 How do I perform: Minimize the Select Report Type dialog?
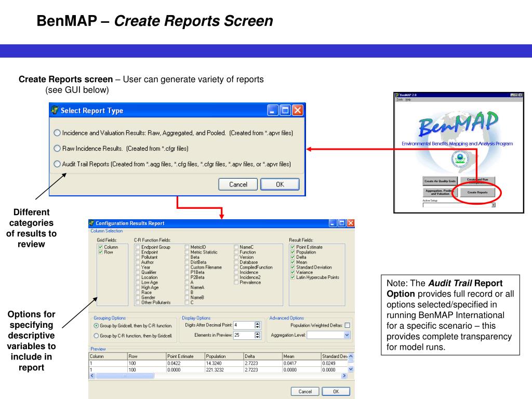pyautogui.click(x=272, y=110)
